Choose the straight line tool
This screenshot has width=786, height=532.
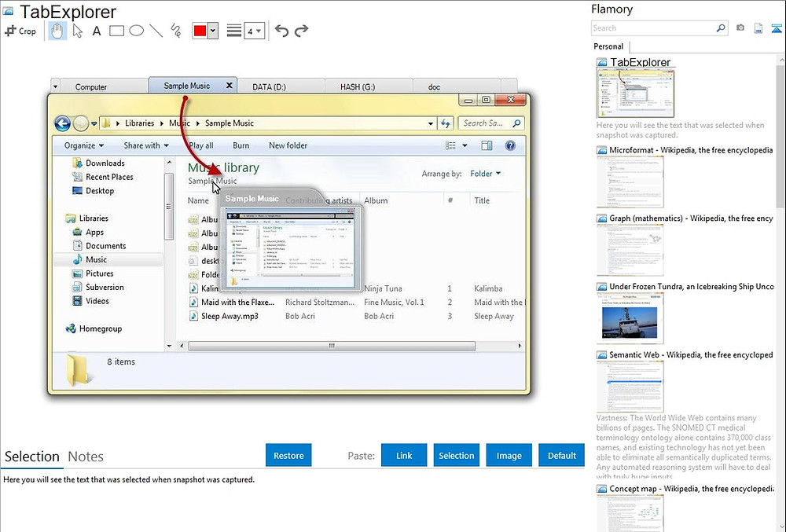[156, 31]
